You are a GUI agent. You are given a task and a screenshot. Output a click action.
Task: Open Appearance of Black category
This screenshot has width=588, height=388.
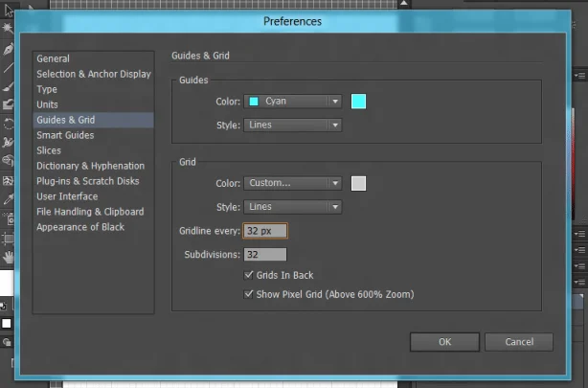click(x=94, y=227)
